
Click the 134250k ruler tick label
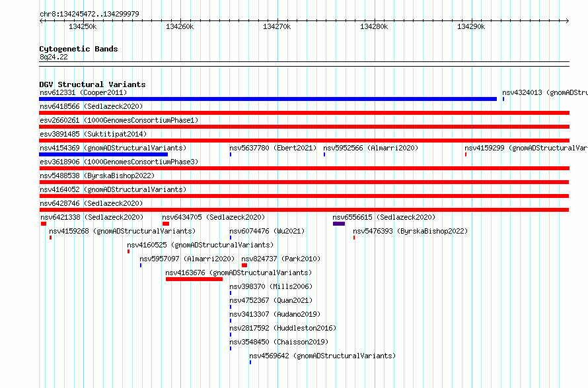(83, 26)
